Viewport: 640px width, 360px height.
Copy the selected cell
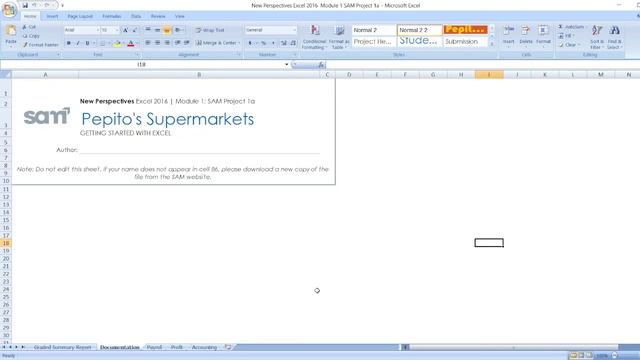pos(31,36)
